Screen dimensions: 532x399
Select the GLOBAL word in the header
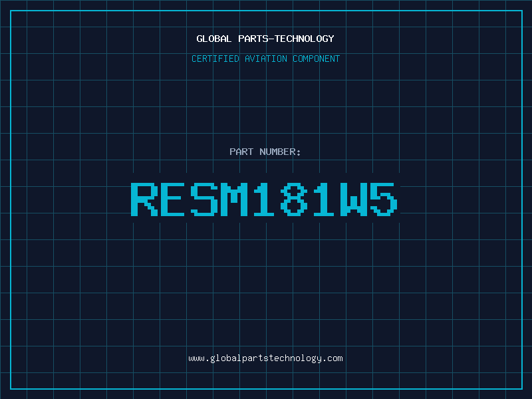coord(213,39)
